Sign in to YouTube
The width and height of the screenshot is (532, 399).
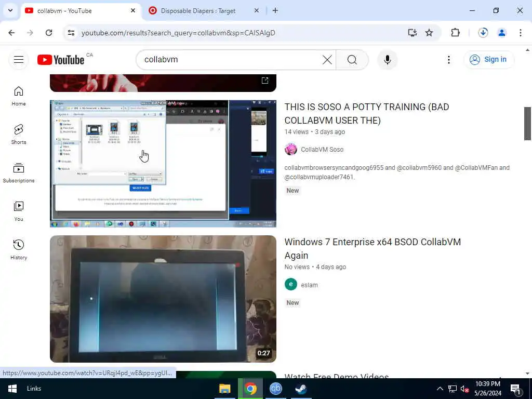click(x=488, y=59)
